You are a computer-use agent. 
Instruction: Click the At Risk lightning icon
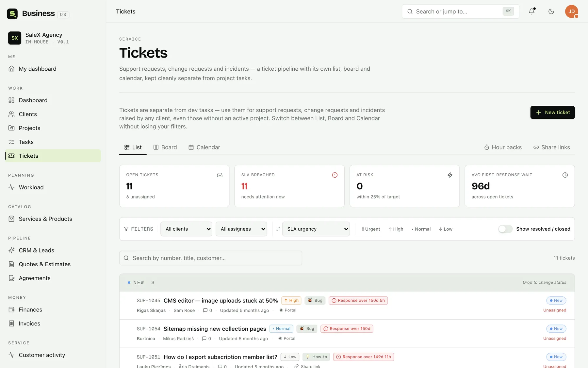[450, 175]
